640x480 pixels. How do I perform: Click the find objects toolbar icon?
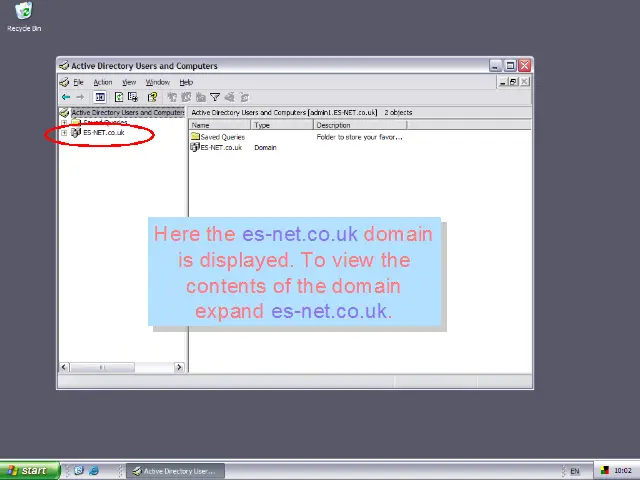tap(229, 97)
